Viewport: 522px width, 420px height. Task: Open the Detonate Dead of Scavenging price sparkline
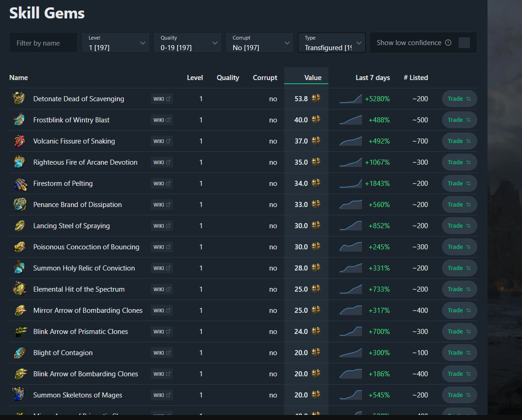[350, 98]
